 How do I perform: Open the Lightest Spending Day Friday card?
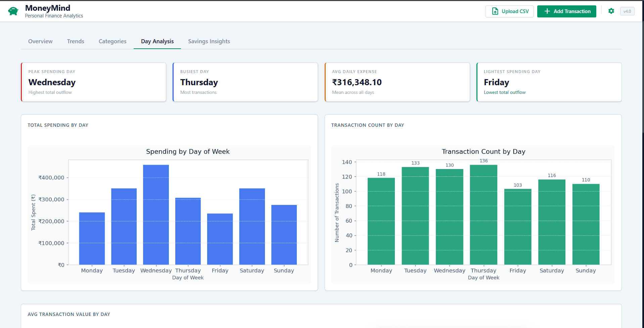pos(549,82)
